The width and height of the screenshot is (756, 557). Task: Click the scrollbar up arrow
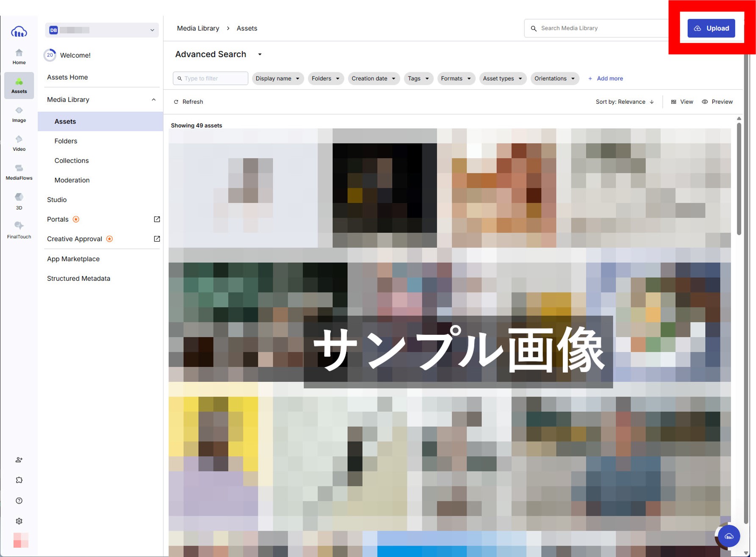point(739,119)
